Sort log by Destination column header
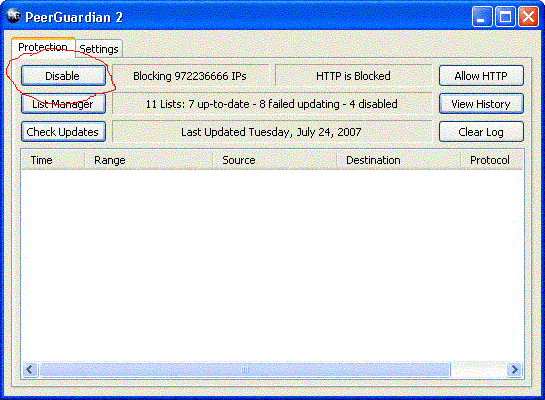545x400 pixels. pos(399,160)
